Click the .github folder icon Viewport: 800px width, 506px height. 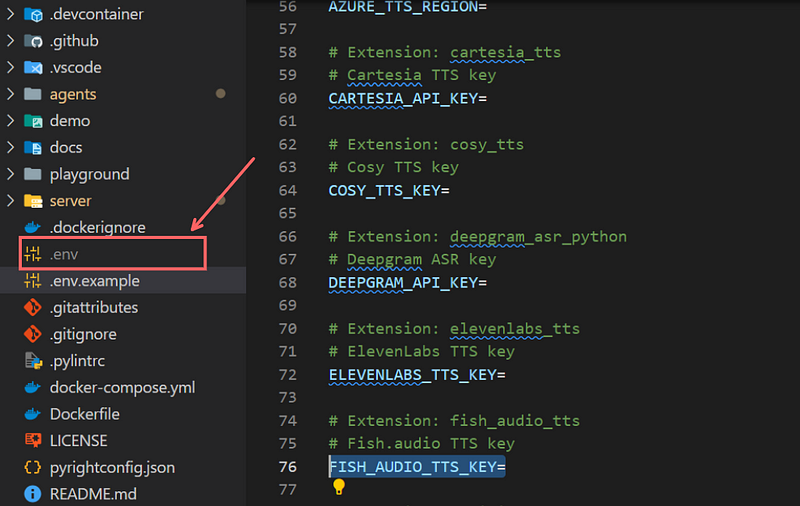pos(33,41)
